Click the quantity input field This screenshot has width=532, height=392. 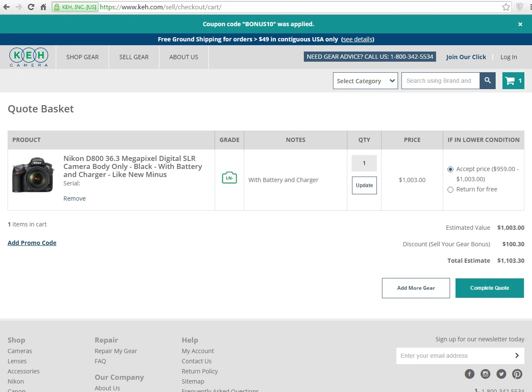coord(364,163)
